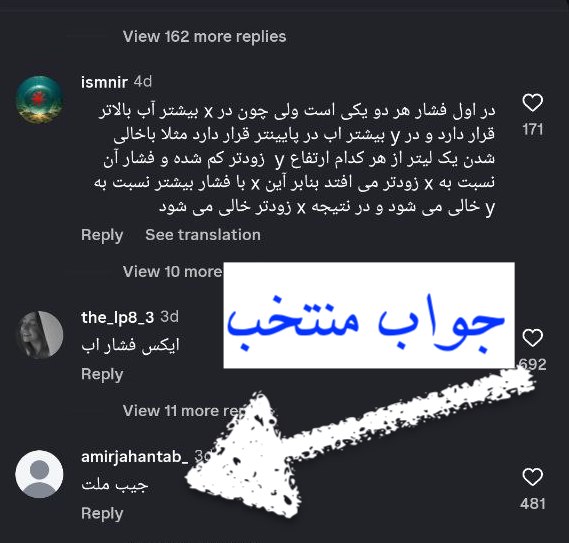Reply to ismnir's comment
This screenshot has width=569, height=543.
102,235
